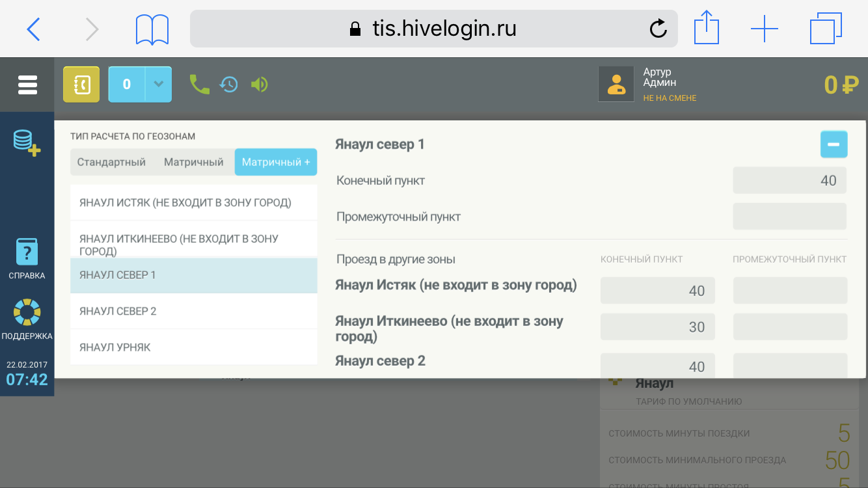This screenshot has width=868, height=488.
Task: Open the hamburger main menu
Action: click(27, 85)
